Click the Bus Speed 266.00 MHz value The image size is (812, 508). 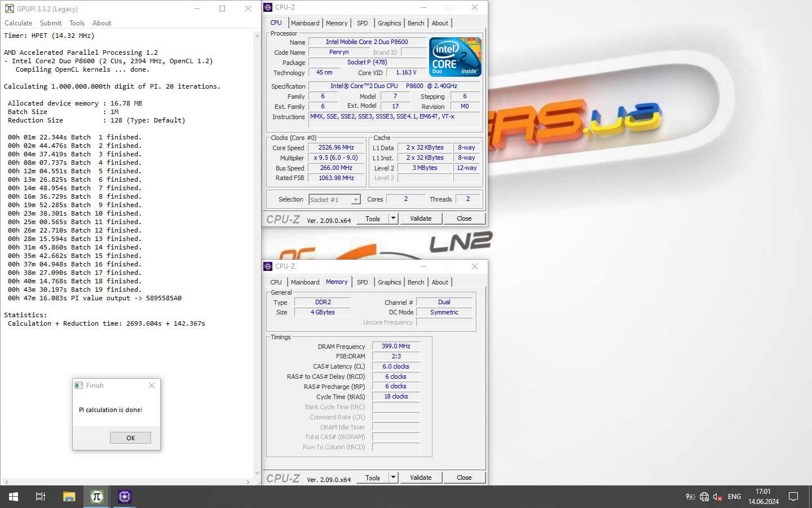(336, 168)
